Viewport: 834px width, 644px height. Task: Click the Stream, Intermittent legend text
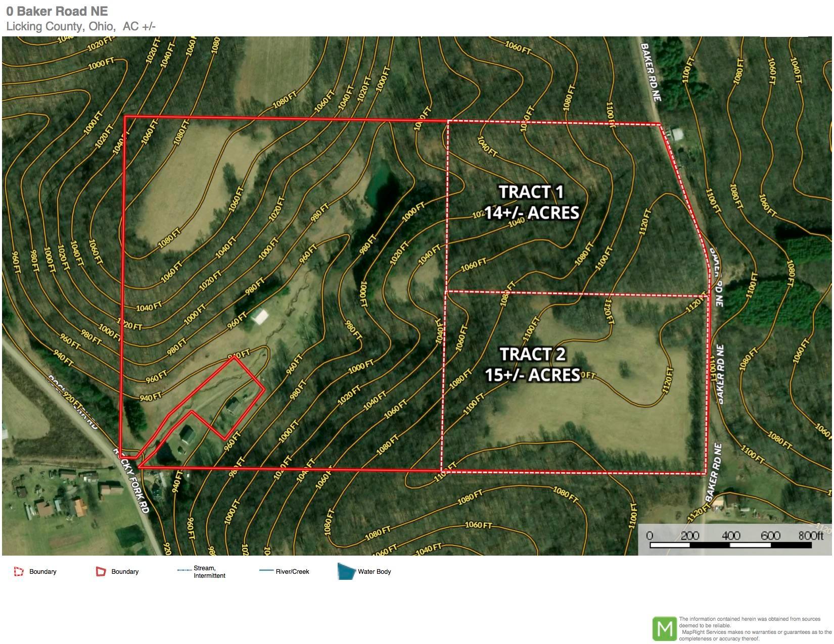[209, 572]
